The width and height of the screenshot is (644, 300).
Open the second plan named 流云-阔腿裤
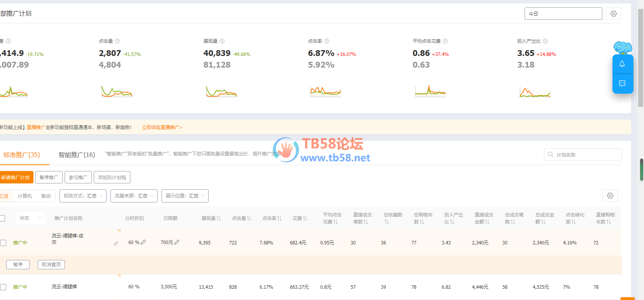(x=64, y=287)
